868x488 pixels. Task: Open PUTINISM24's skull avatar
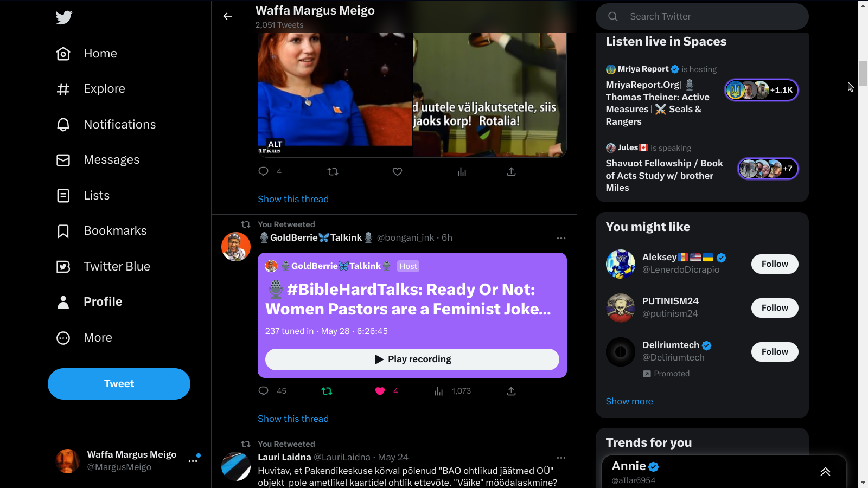click(621, 308)
